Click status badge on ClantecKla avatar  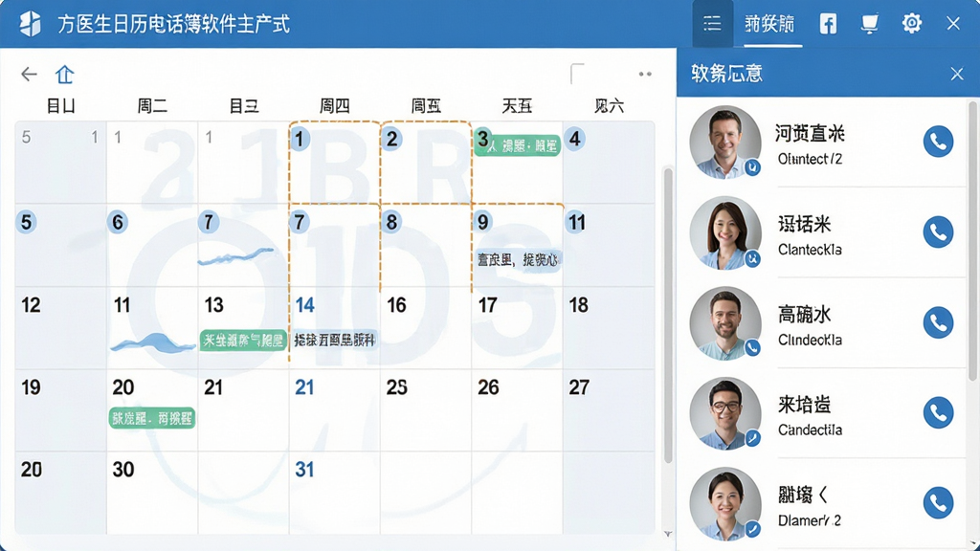click(x=753, y=258)
